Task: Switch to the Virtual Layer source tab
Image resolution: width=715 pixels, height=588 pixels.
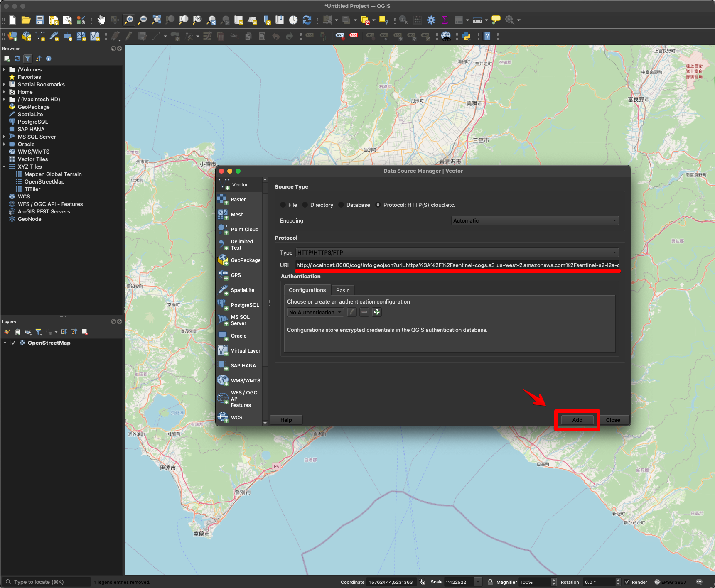Action: (239, 351)
